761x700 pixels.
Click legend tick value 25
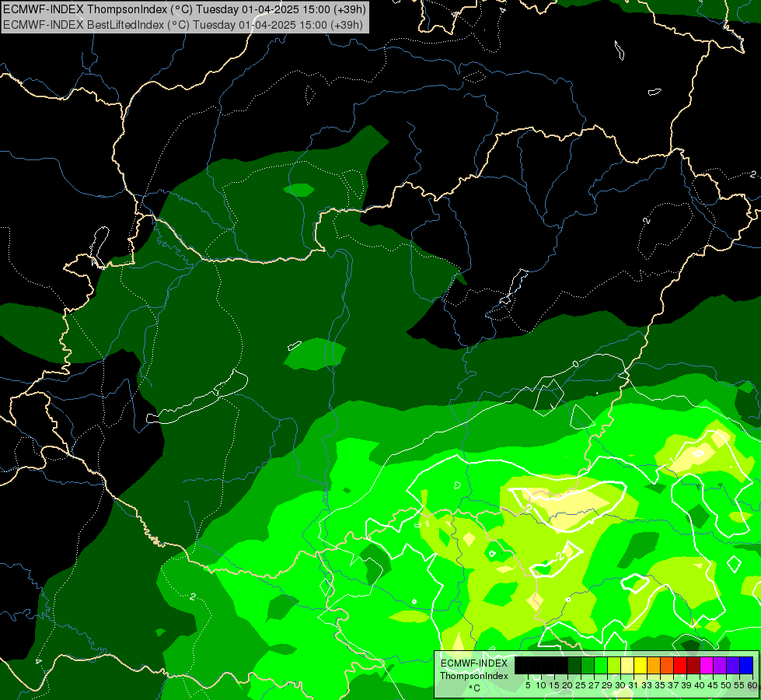[581, 685]
